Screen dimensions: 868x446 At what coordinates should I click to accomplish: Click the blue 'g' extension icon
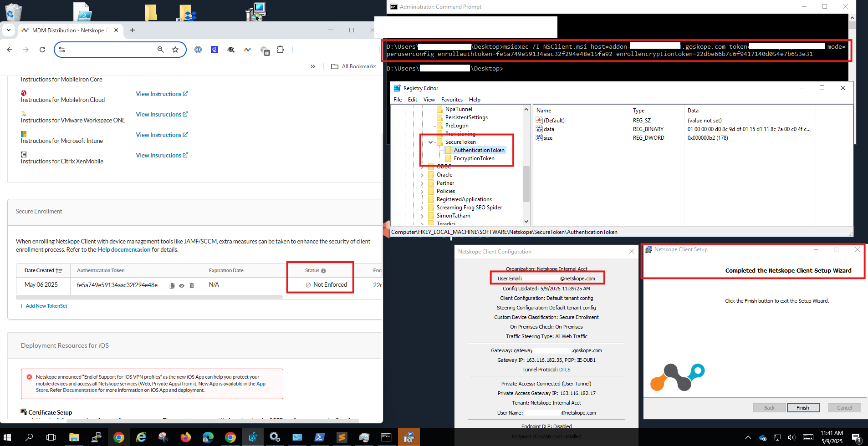214,50
